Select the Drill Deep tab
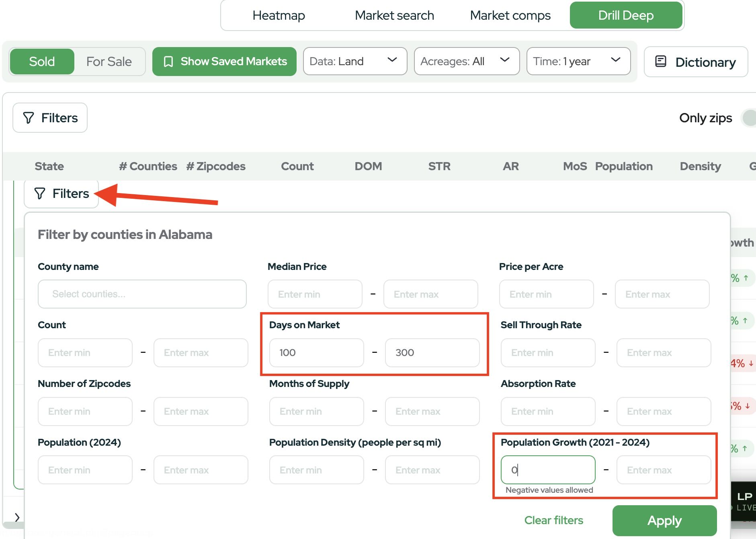This screenshot has width=756, height=539. 626,15
